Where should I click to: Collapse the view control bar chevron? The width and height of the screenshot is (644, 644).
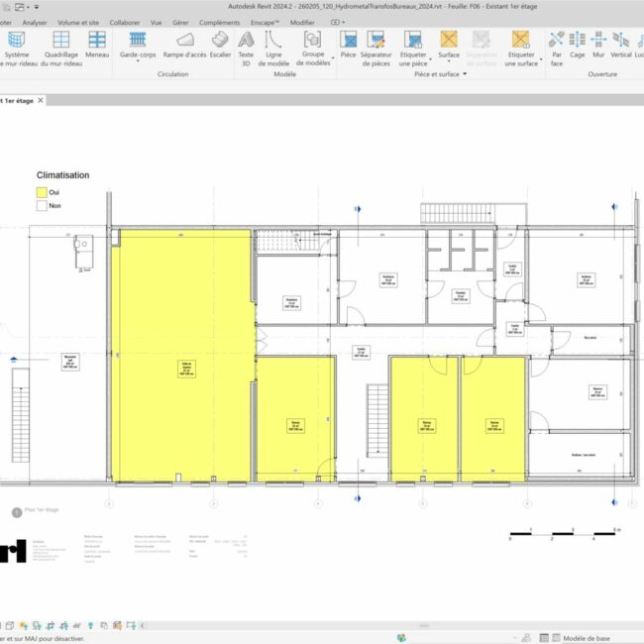143,625
